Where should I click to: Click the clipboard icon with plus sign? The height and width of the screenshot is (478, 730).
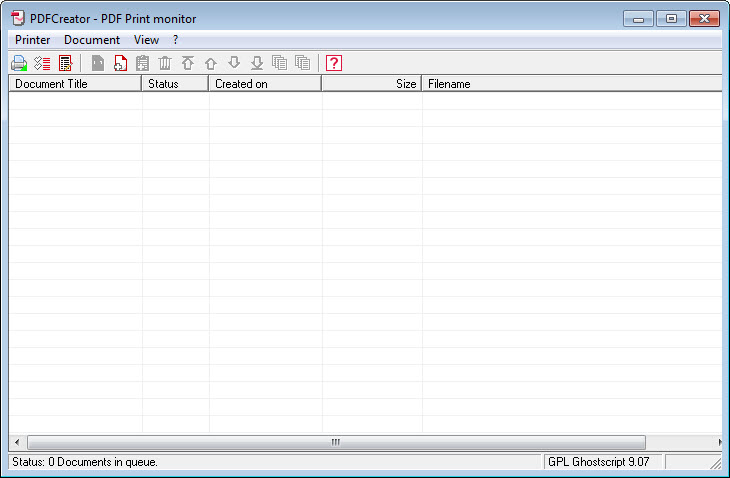142,63
